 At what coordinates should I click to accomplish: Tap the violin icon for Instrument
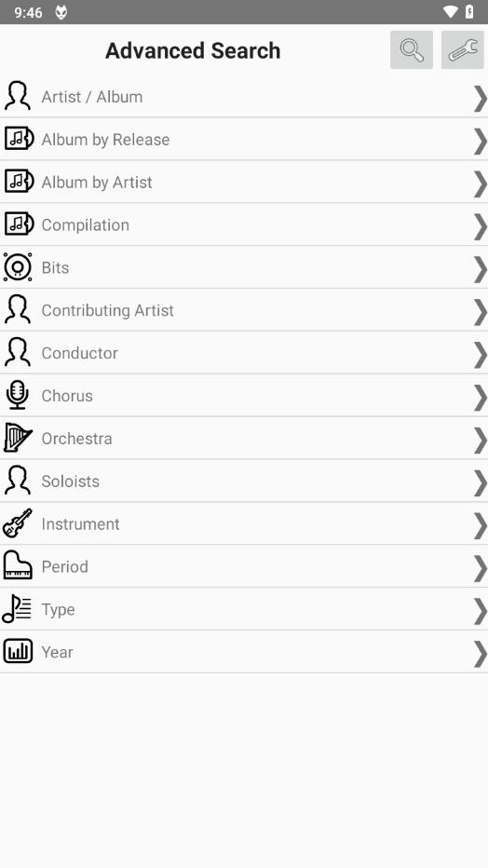click(18, 523)
